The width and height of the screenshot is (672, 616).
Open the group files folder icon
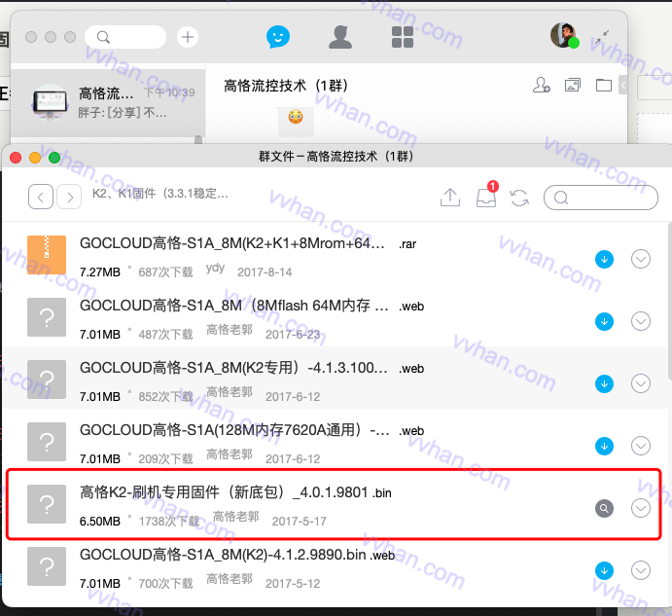coord(604,85)
